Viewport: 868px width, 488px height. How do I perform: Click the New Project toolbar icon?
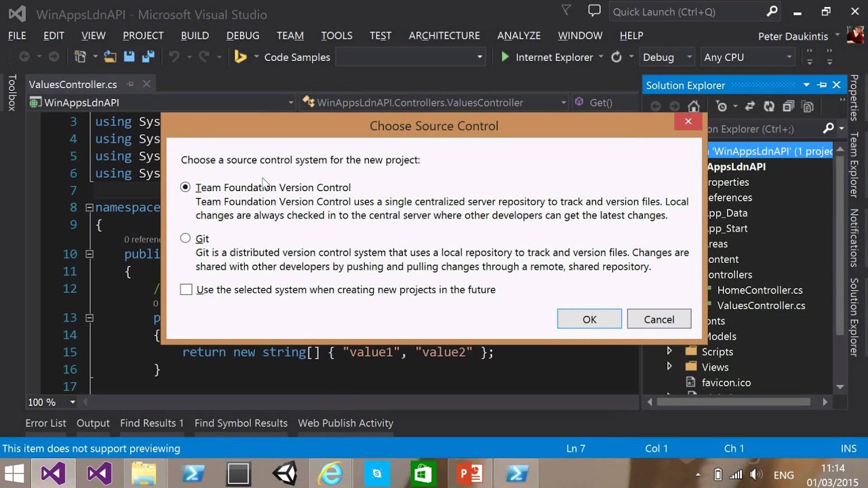click(80, 57)
